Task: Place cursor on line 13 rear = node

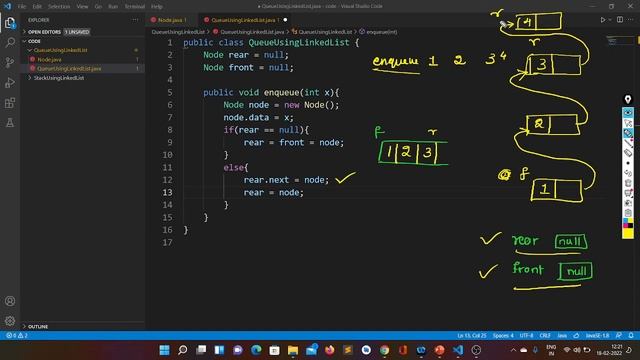Action: pos(273,193)
